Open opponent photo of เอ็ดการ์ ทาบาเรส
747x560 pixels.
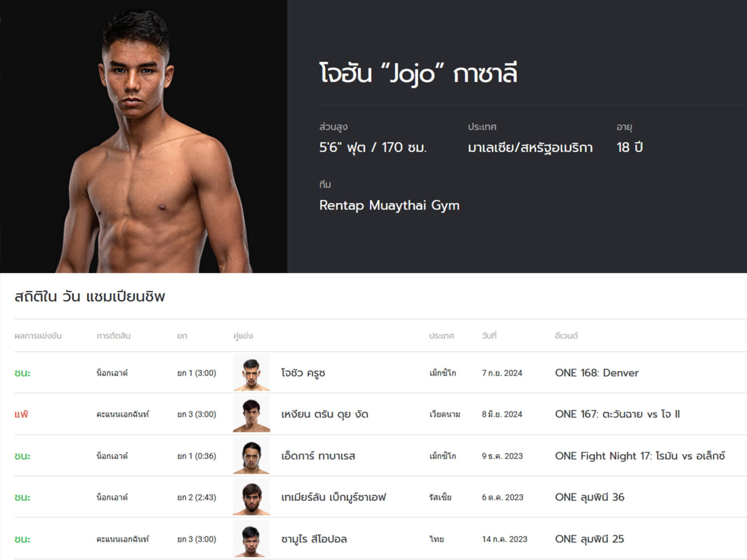[251, 455]
